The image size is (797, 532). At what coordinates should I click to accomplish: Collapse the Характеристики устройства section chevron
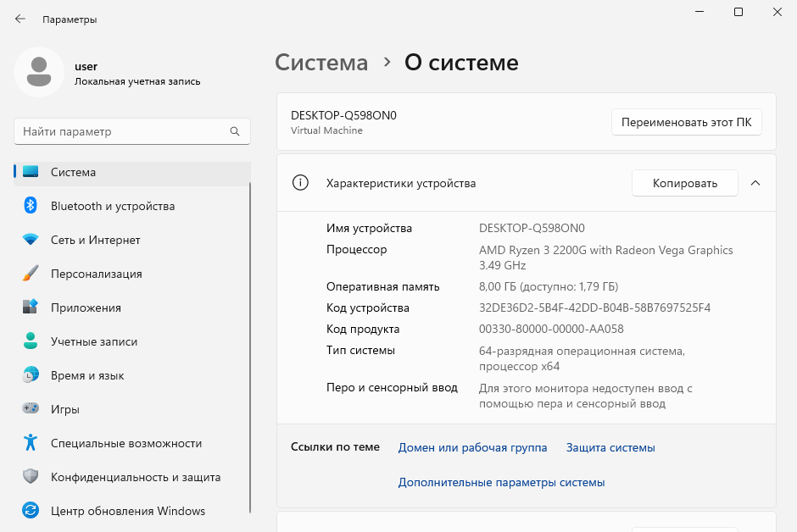pyautogui.click(x=755, y=183)
